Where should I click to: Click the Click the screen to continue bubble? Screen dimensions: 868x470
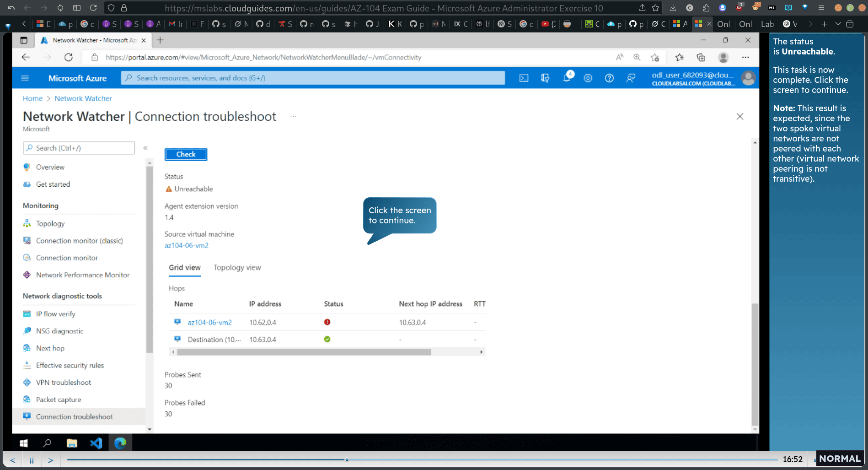click(x=400, y=216)
